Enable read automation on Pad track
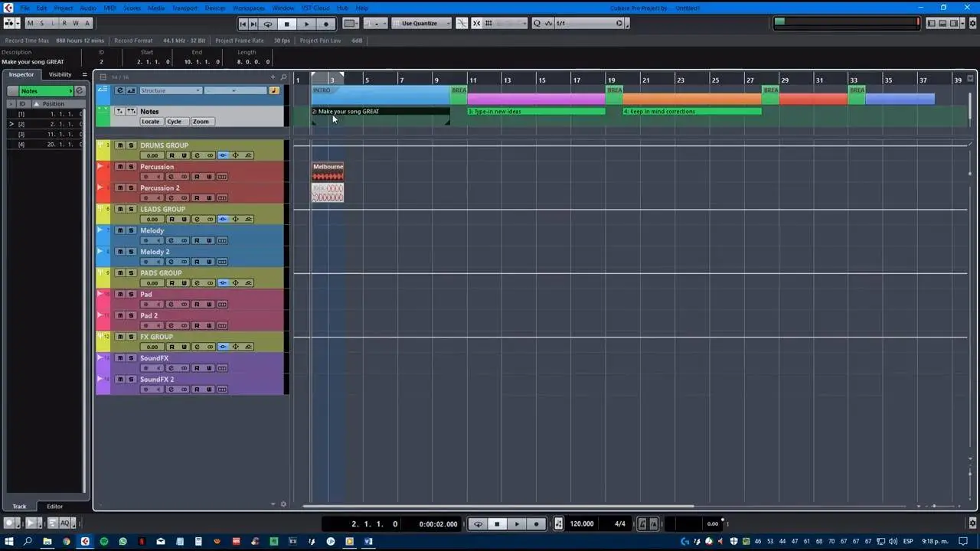The image size is (980, 551). coord(197,305)
